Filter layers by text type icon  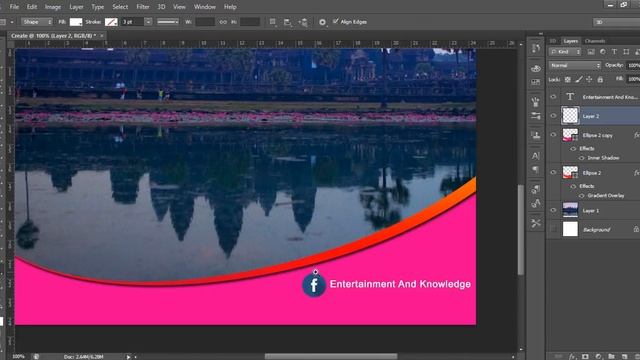(614, 52)
